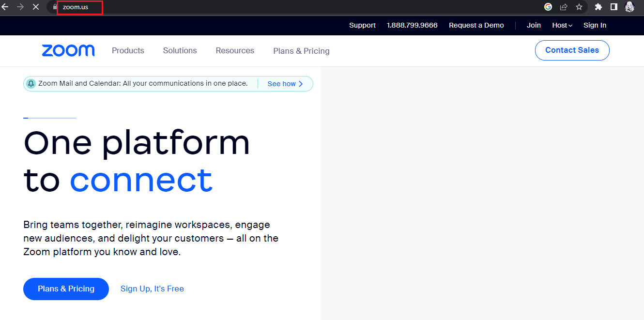Click Sign In
644x320 pixels.
coord(595,25)
